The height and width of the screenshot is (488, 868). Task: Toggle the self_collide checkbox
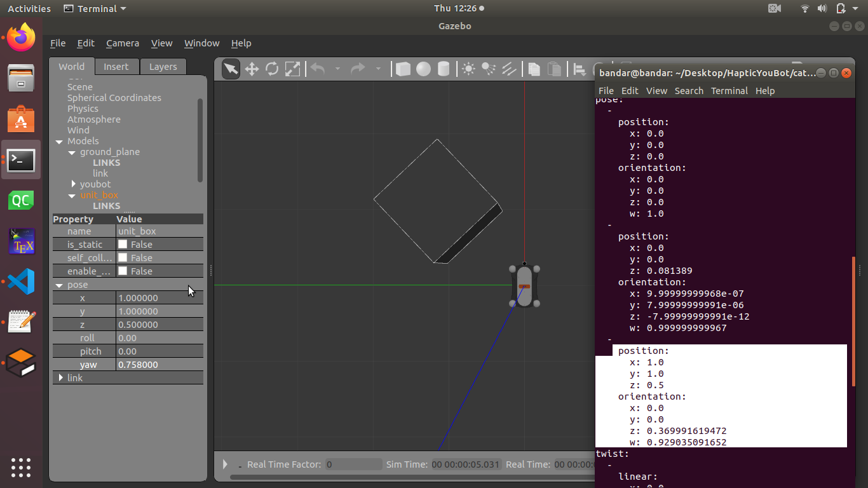click(123, 258)
